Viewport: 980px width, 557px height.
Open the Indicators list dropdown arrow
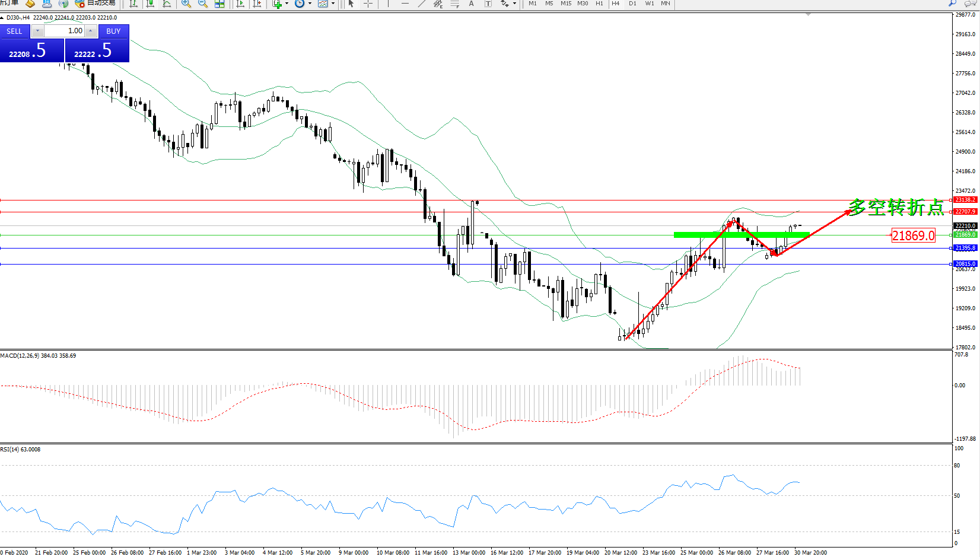pyautogui.click(x=287, y=4)
